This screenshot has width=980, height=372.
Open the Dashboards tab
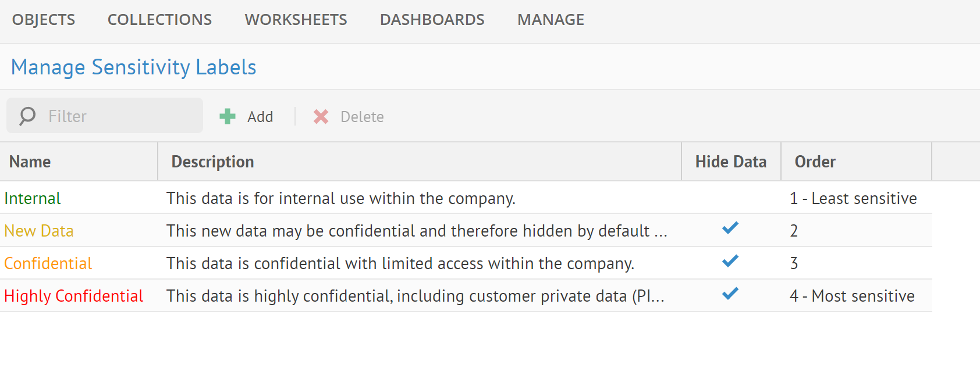pyautogui.click(x=432, y=20)
